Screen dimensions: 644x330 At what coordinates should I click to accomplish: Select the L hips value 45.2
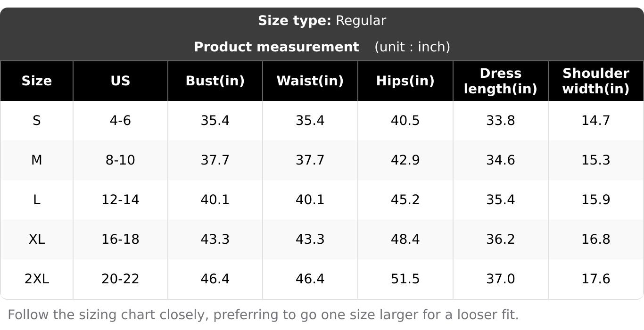(x=405, y=200)
